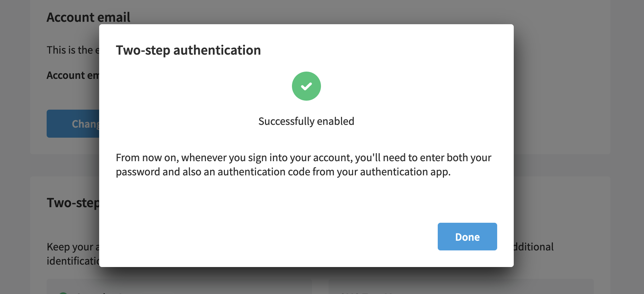Click the green checkmark success icon
This screenshot has height=294, width=644.
306,86
